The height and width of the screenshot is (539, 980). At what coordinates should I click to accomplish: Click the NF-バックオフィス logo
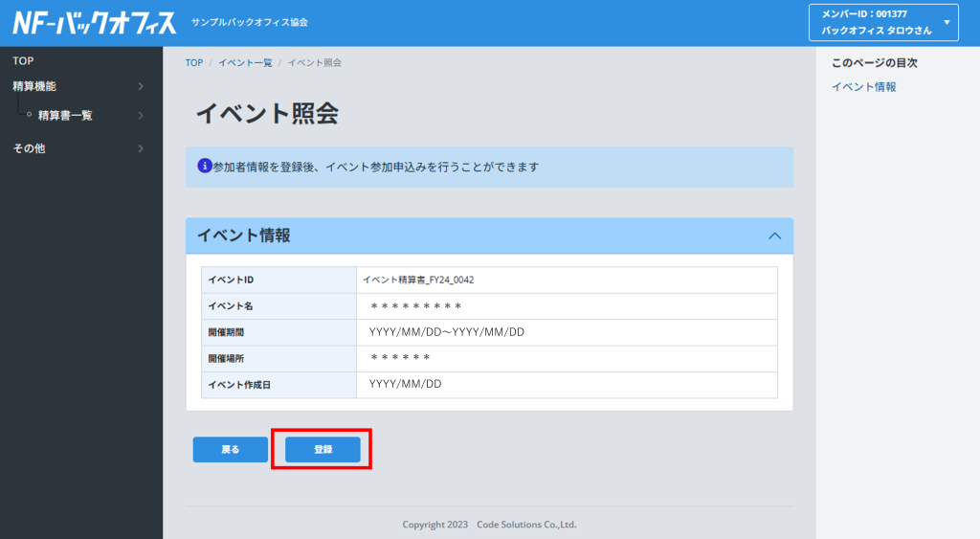(x=95, y=23)
